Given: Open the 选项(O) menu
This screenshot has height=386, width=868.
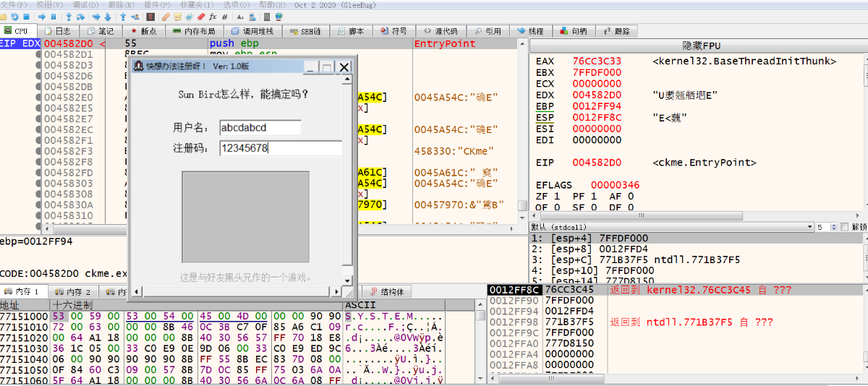Looking at the screenshot, I should (x=236, y=4).
